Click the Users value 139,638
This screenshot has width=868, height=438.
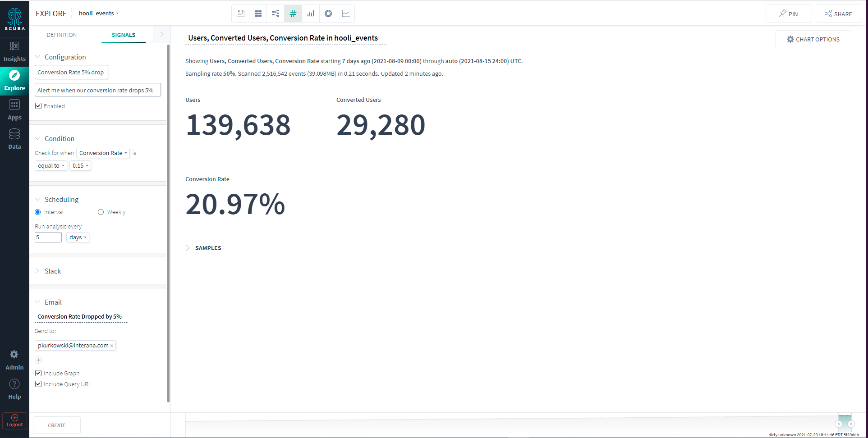coord(238,125)
